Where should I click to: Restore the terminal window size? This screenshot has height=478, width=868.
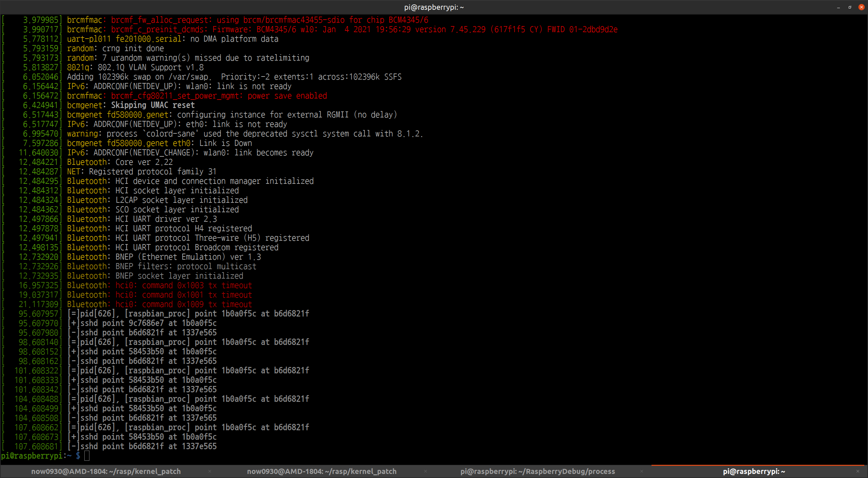tap(850, 7)
